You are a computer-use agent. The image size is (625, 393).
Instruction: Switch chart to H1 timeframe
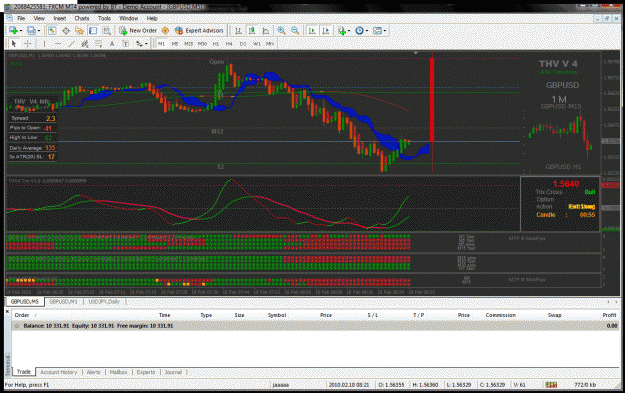pyautogui.click(x=216, y=44)
